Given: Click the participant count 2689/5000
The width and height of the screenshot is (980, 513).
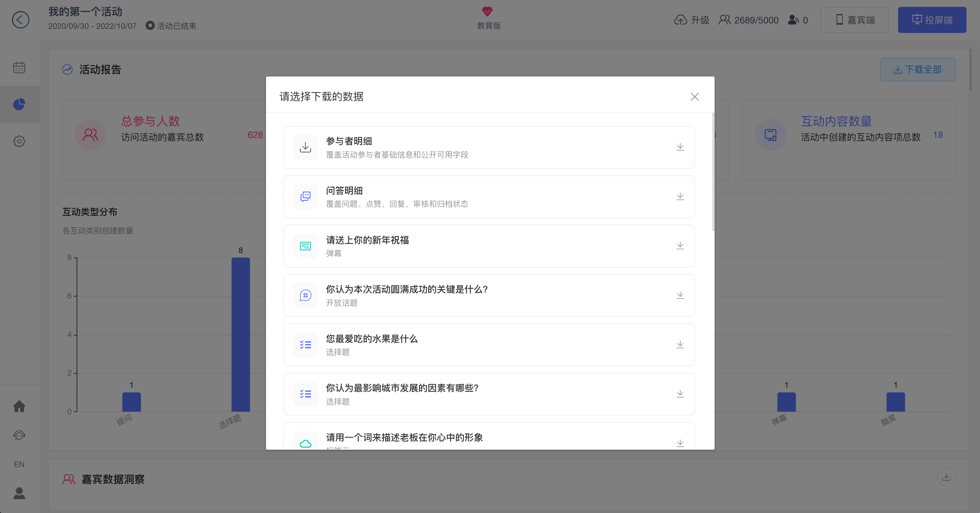Looking at the screenshot, I should click(x=748, y=20).
